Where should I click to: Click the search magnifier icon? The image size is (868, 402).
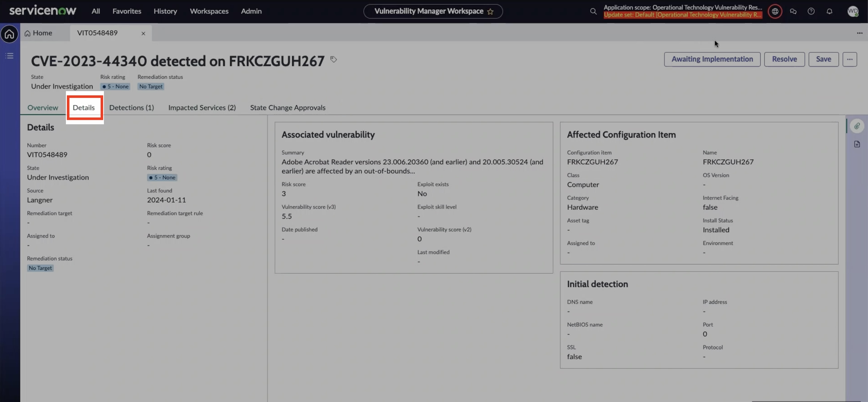(593, 11)
